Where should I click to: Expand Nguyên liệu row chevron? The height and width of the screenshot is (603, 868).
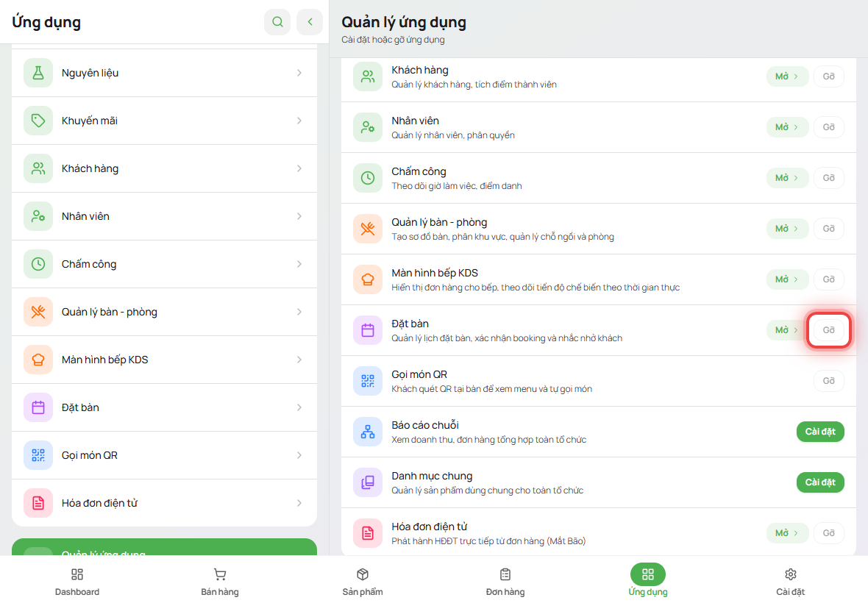[x=299, y=73]
